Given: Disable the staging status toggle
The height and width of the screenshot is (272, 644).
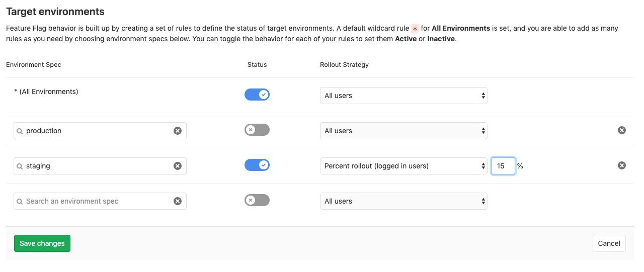Looking at the screenshot, I should point(257,165).
